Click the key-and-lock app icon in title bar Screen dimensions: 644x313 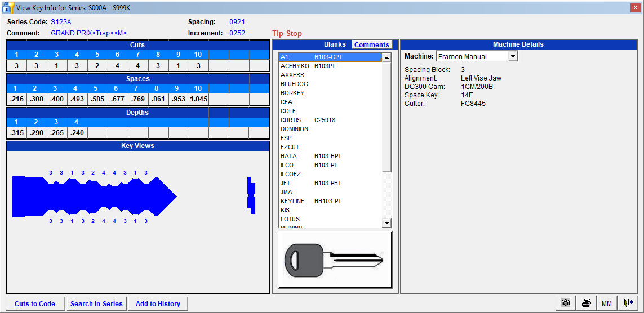coord(8,7)
